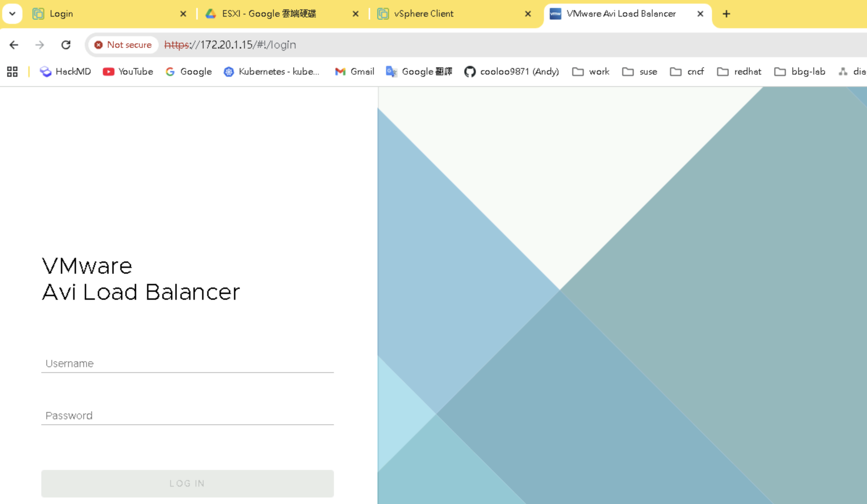Screen dimensions: 867x504
Task: Click the vSphere Client tab favicon
Action: click(383, 14)
